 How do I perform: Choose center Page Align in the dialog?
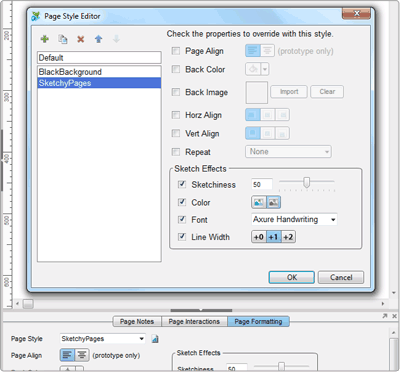click(267, 51)
